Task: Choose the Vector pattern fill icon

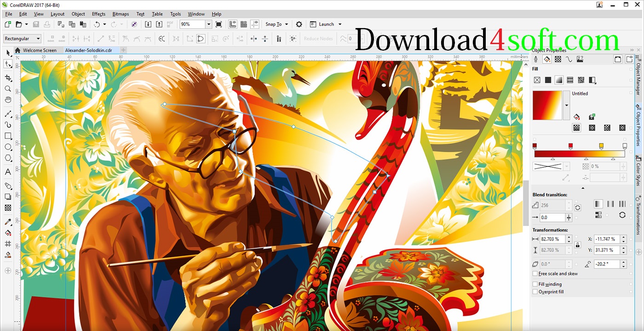Action: point(570,80)
